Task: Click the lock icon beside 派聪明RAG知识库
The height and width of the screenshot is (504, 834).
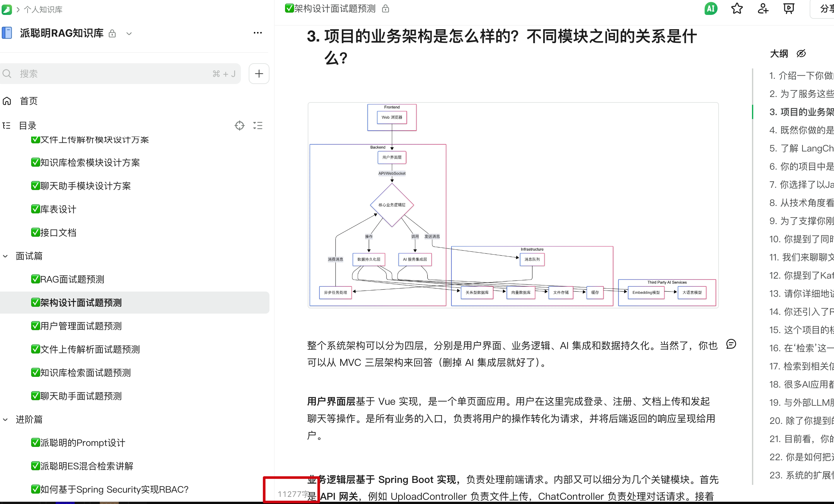Action: [113, 33]
